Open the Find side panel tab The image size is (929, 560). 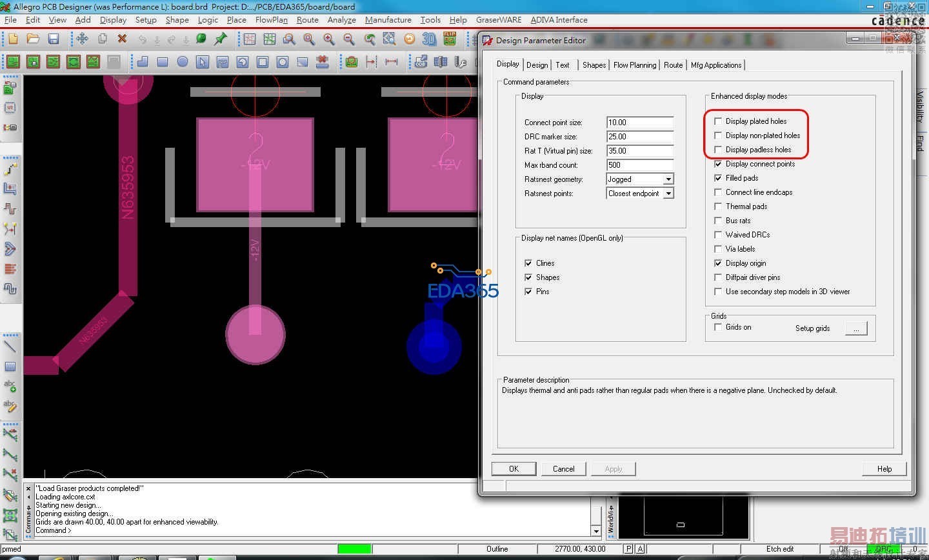tap(921, 143)
